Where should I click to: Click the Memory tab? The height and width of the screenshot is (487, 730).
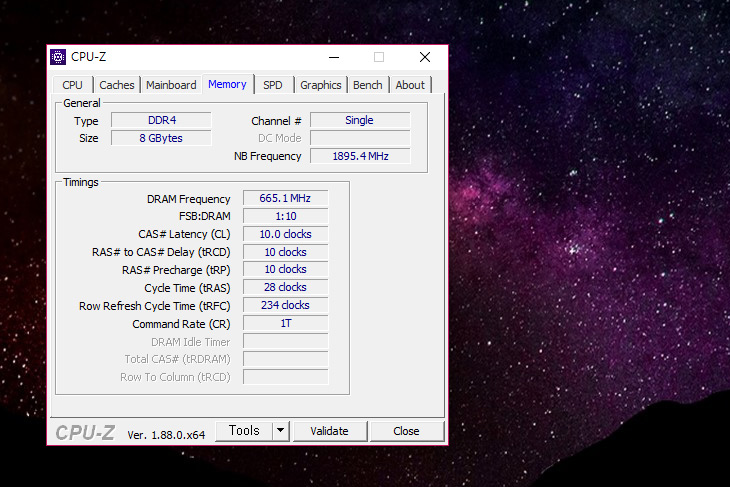[227, 84]
